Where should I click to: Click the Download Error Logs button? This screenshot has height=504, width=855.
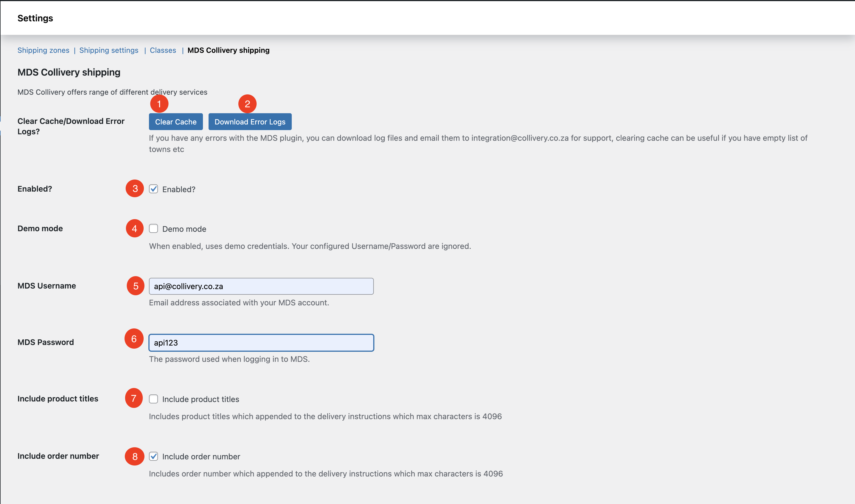250,121
